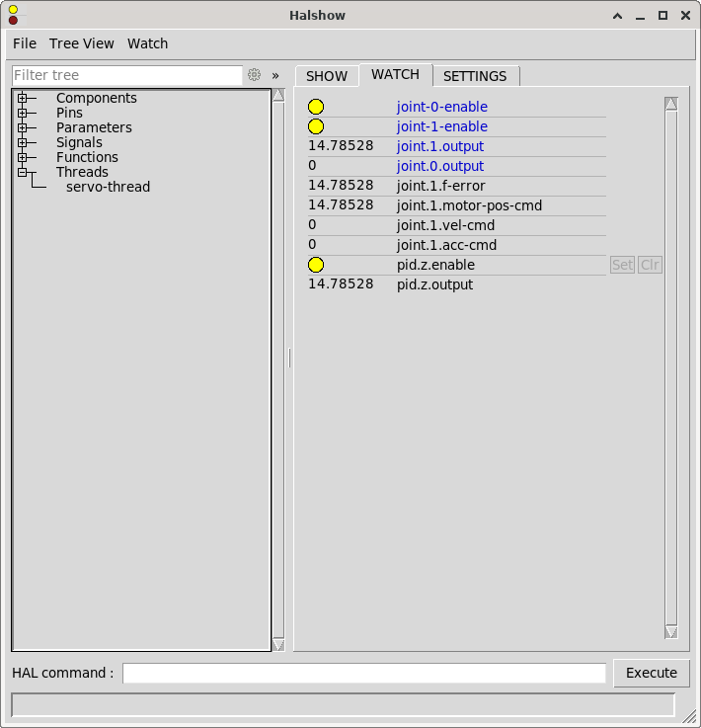Click the joint.0.output signal link
Screen dimensions: 701x728
click(440, 166)
